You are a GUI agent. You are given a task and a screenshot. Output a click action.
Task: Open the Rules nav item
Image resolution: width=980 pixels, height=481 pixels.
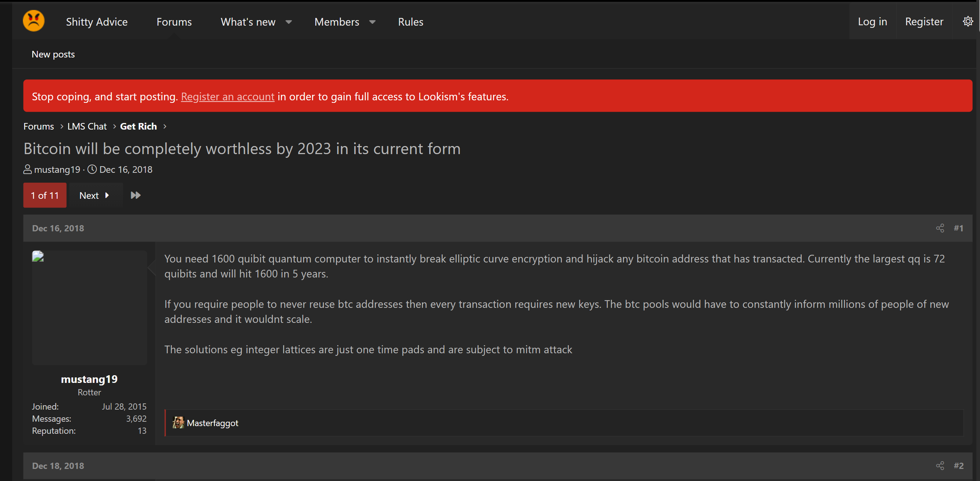411,22
